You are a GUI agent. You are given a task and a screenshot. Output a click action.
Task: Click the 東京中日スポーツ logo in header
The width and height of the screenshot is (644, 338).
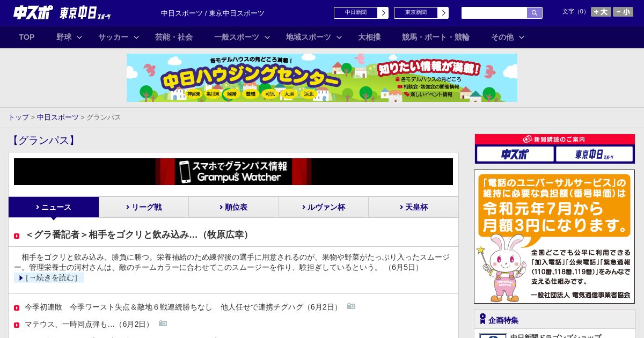pyautogui.click(x=85, y=13)
